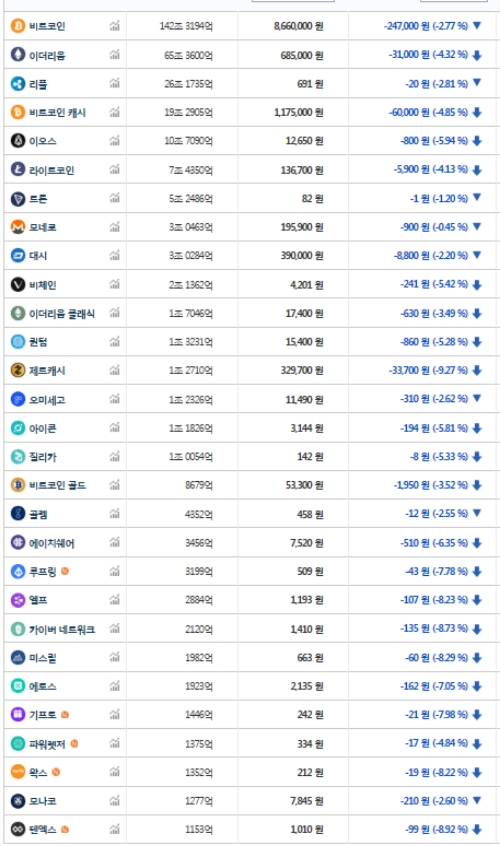Open the 파워렛저 coin name link
Image resolution: width=500 pixels, height=846 pixels.
[47, 744]
